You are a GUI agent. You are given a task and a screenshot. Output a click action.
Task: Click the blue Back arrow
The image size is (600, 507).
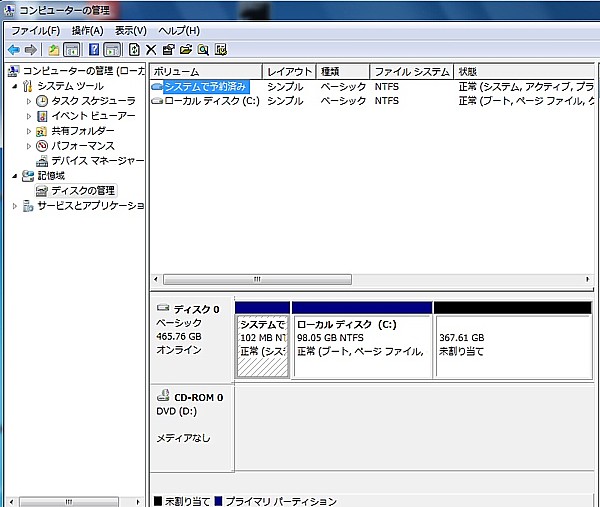(x=14, y=50)
